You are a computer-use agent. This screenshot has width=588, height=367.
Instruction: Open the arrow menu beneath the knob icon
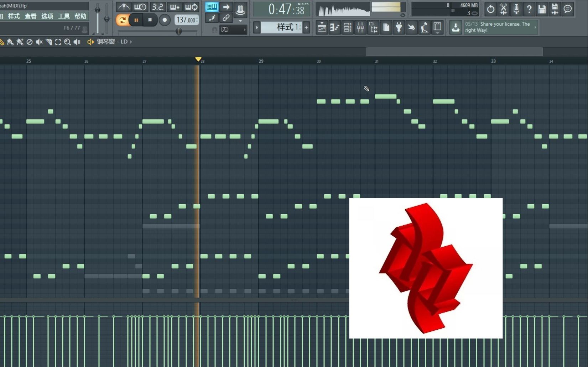(240, 21)
